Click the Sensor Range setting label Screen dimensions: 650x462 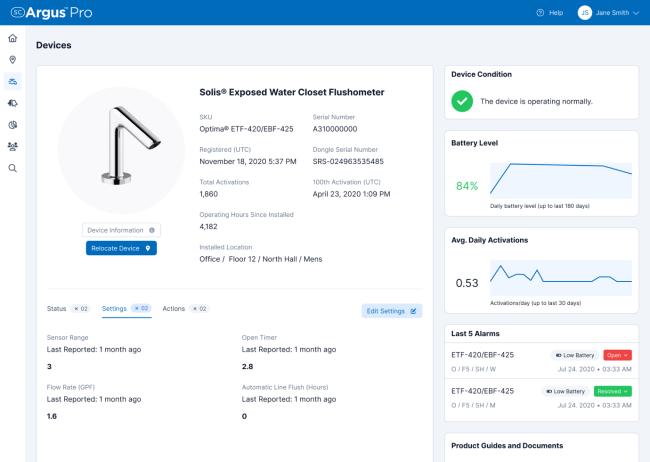(x=68, y=337)
